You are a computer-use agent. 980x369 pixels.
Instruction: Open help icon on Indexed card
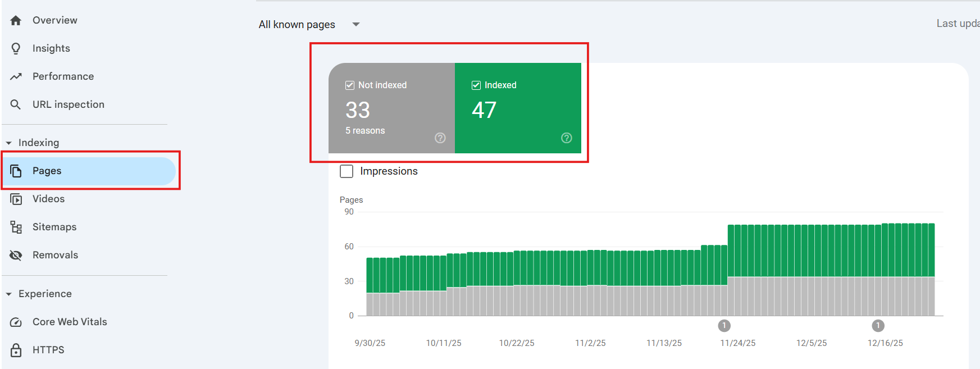coord(567,138)
